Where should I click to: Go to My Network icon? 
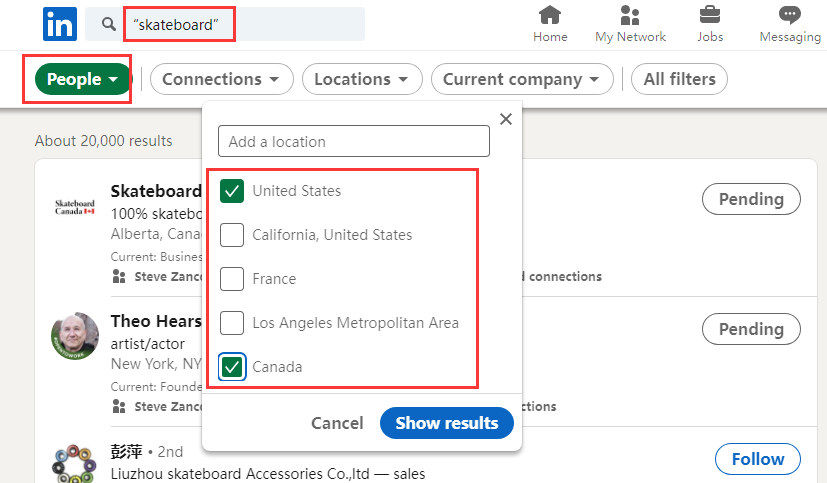(630, 16)
